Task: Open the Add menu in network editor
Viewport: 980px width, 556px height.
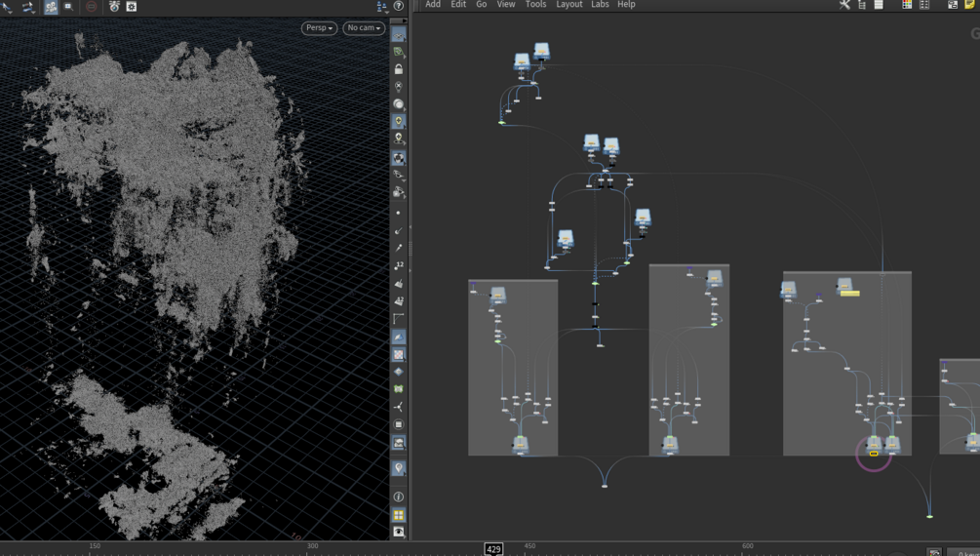Action: click(433, 4)
